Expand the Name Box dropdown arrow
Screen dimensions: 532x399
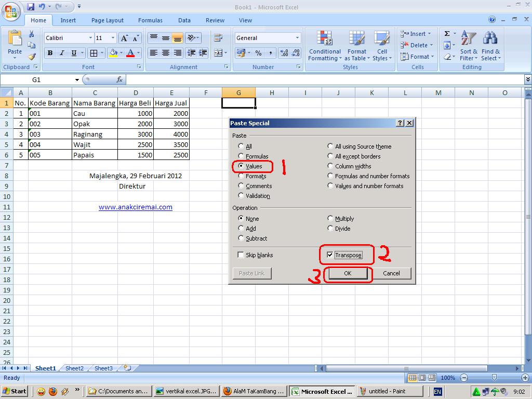tap(77, 79)
